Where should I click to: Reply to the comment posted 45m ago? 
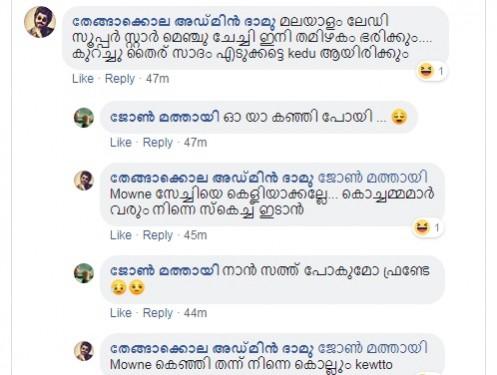(158, 235)
